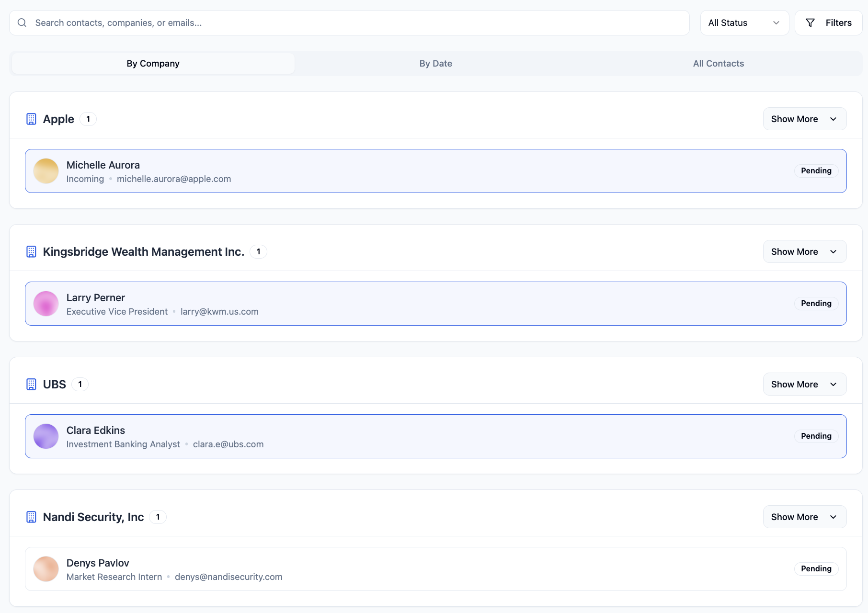
Task: Click the funnel filter icon
Action: (x=810, y=23)
